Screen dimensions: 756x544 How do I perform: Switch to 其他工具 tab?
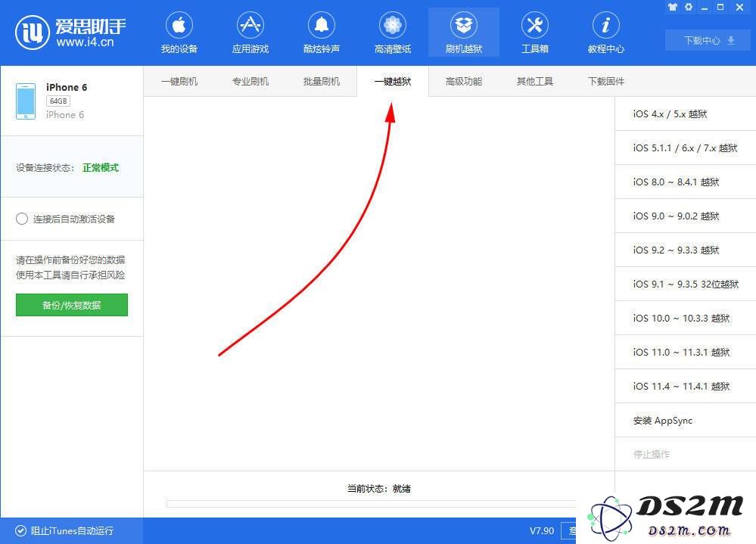click(x=535, y=82)
